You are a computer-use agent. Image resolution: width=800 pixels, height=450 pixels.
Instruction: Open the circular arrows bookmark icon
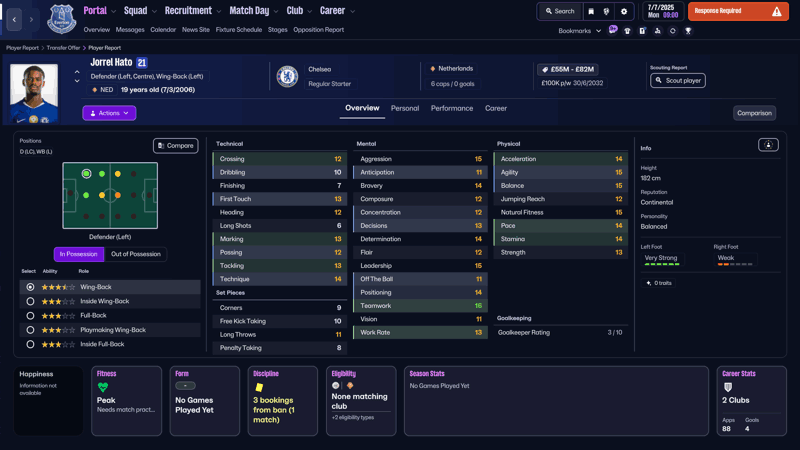pos(672,31)
